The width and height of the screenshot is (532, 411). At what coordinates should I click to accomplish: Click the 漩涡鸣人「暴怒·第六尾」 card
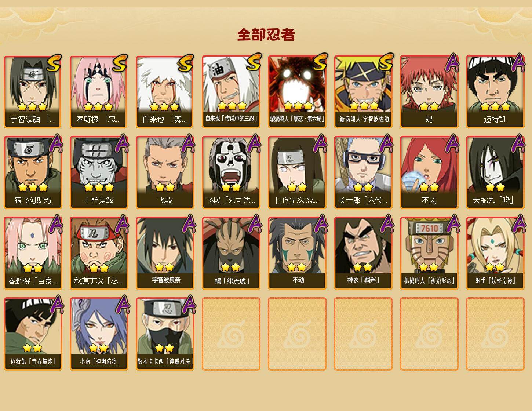pos(297,92)
